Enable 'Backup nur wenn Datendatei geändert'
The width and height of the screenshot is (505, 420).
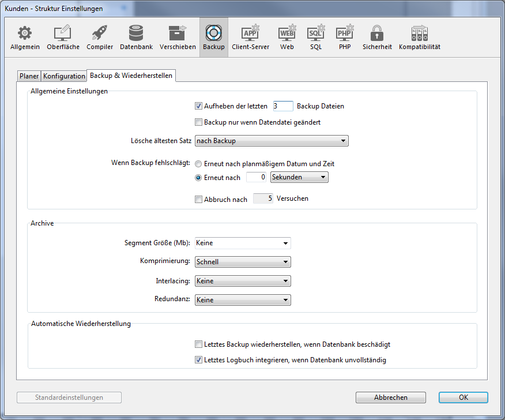[199, 122]
